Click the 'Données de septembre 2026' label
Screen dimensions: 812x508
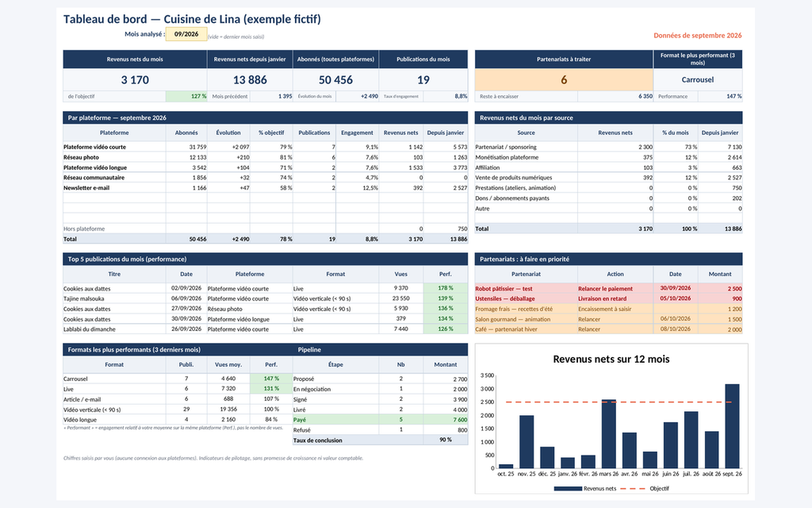697,35
